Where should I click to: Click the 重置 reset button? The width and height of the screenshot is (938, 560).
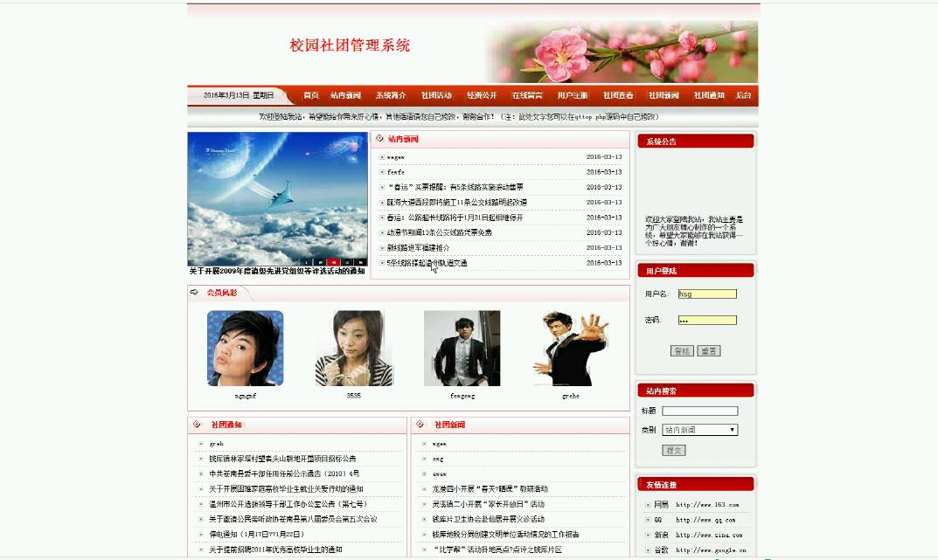tap(709, 351)
